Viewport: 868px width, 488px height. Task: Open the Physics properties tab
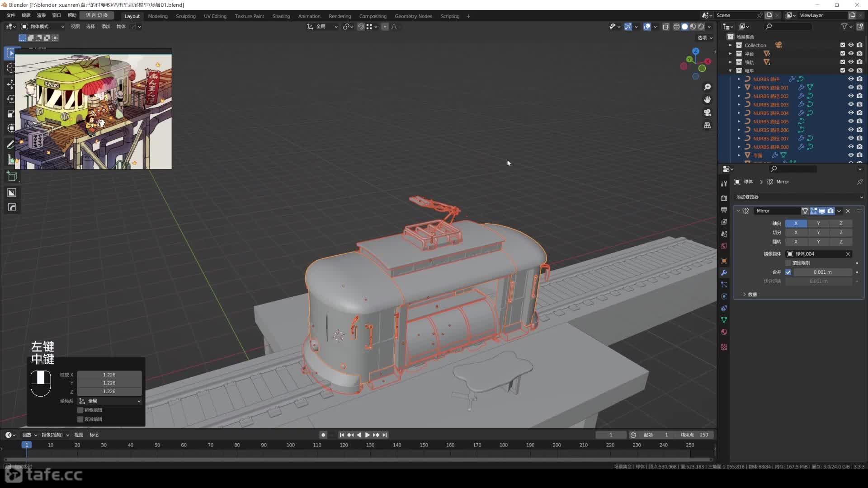point(724,296)
